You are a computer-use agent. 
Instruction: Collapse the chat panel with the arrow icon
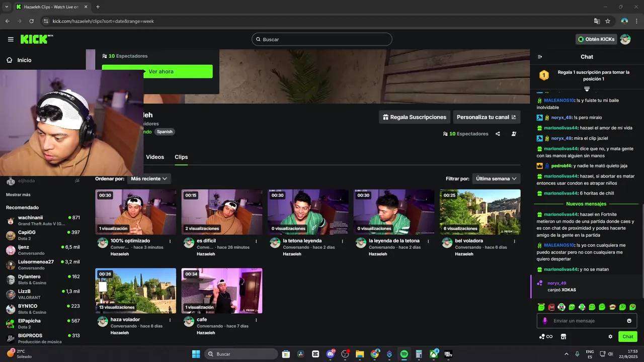540,57
